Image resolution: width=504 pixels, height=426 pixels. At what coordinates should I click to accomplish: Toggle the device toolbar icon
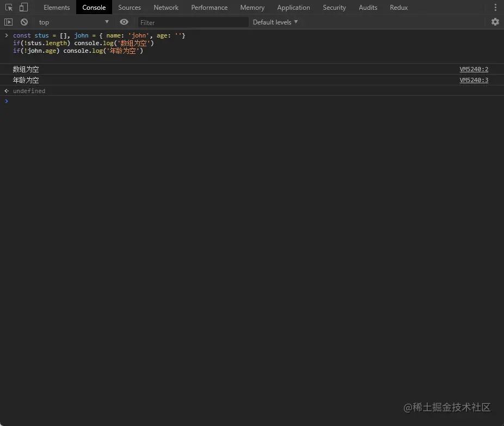click(23, 7)
